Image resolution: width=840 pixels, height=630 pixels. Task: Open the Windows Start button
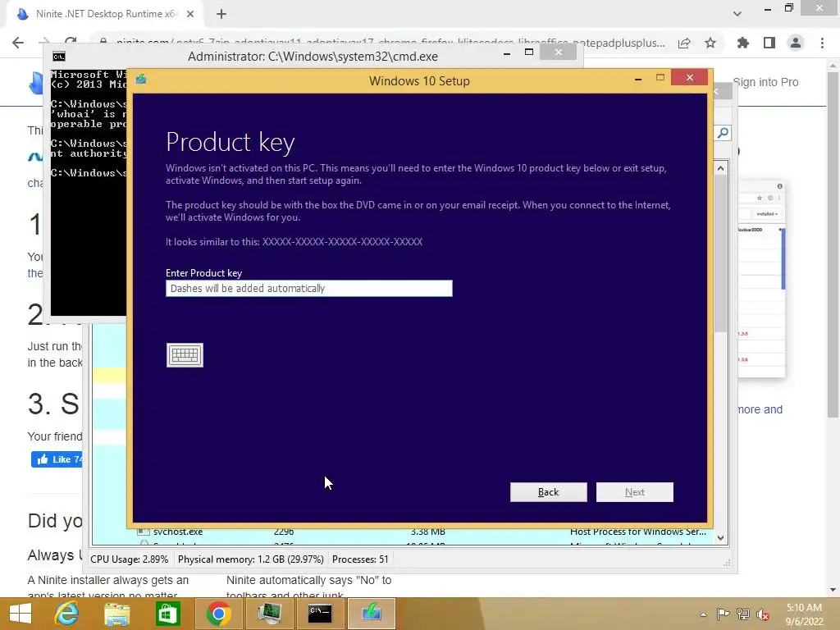click(21, 614)
